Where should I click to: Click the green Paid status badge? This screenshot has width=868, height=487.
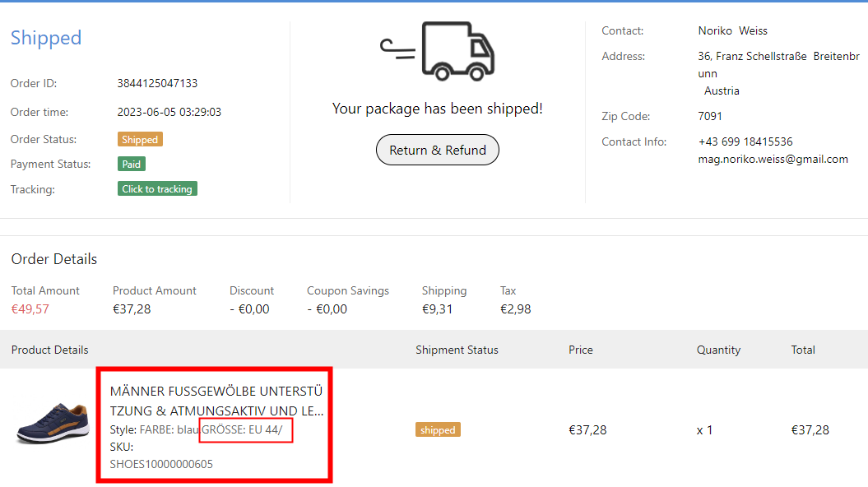tap(132, 165)
